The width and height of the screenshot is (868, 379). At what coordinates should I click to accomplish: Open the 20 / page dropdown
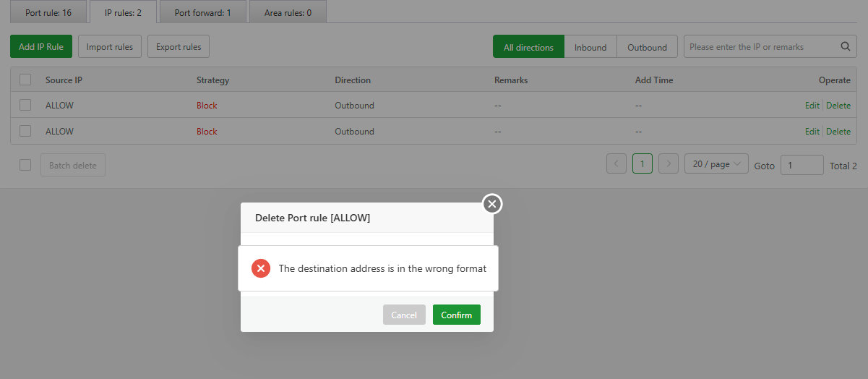(716, 164)
